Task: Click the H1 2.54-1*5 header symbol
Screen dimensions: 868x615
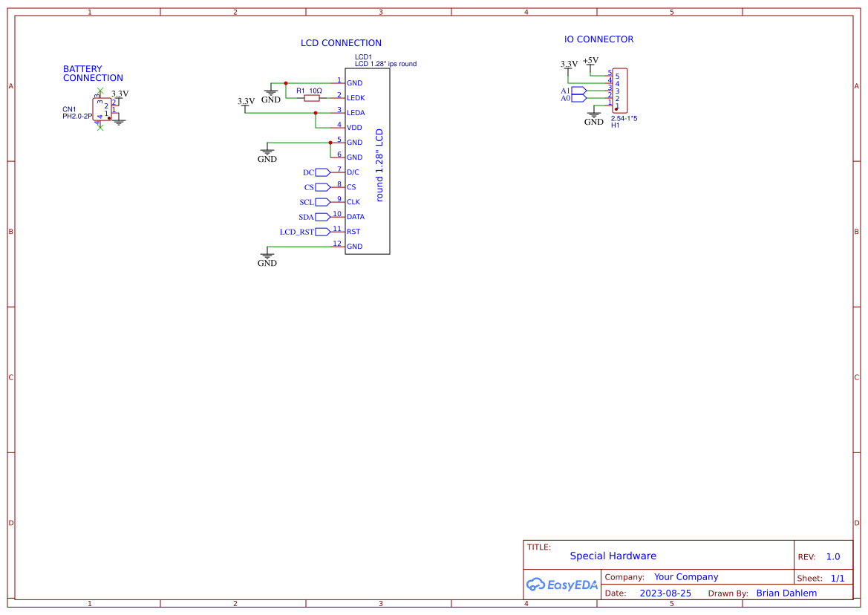Action: (621, 91)
